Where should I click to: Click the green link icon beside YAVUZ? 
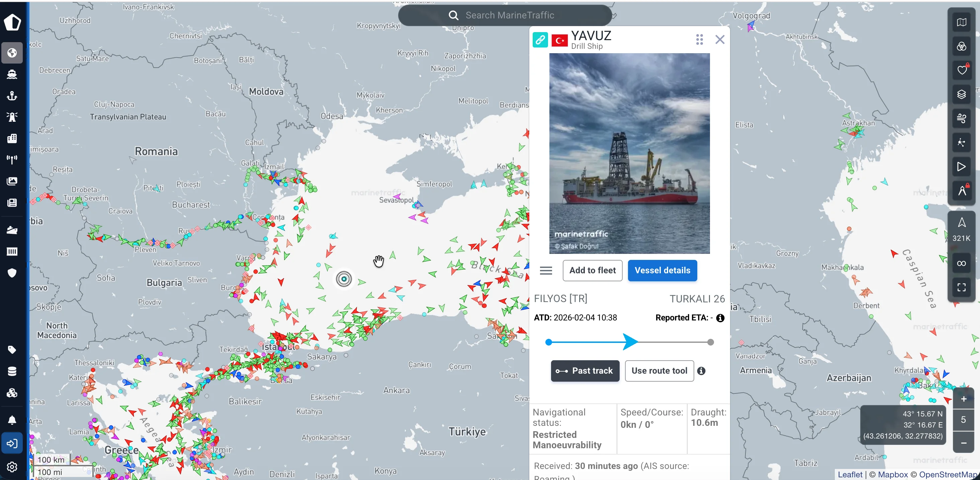(x=540, y=39)
